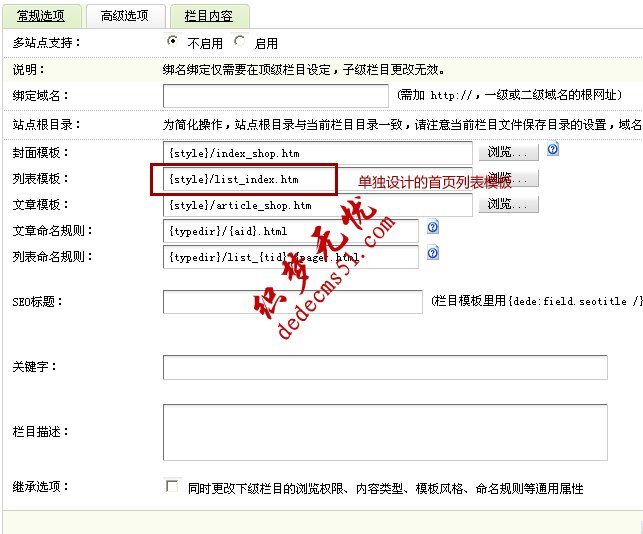Switch to the 栏目内容 tab

[x=209, y=16]
